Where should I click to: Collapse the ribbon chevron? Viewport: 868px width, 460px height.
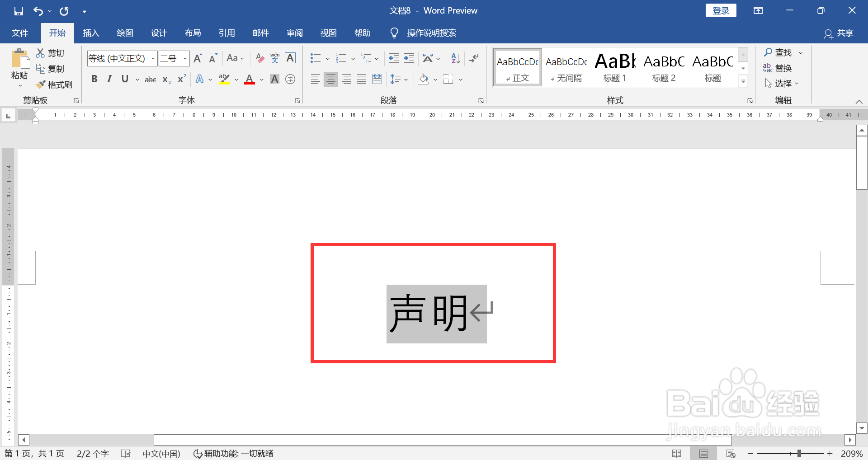click(859, 102)
